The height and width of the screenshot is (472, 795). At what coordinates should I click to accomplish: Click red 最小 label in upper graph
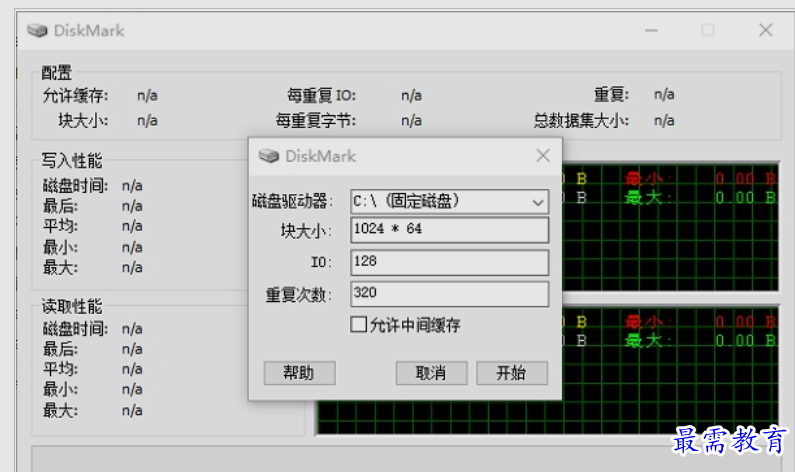coord(648,178)
